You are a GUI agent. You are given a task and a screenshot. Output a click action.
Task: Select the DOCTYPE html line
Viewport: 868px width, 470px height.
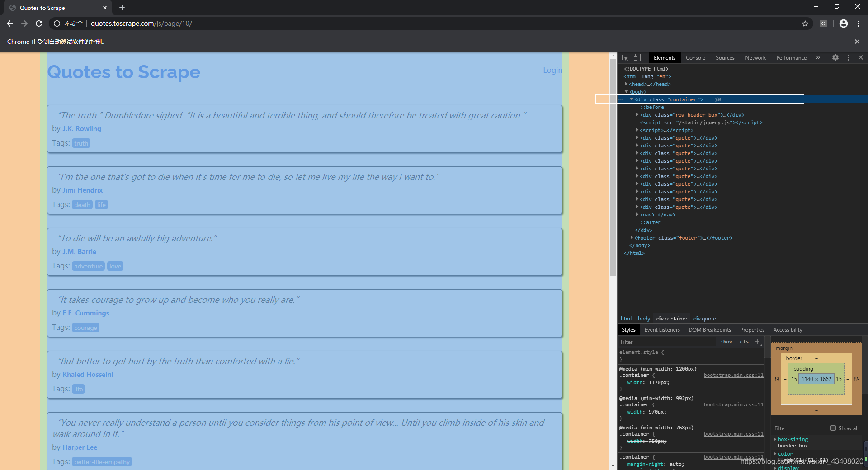[x=646, y=69]
